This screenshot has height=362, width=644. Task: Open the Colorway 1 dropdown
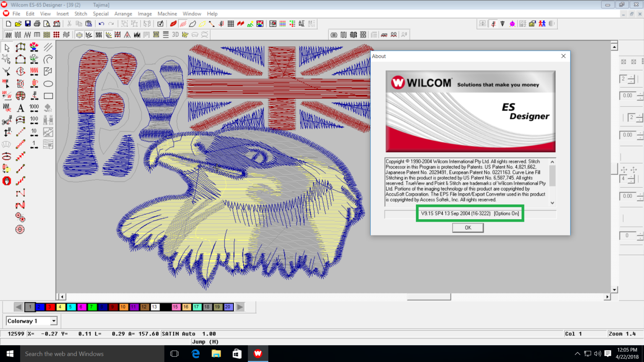click(x=54, y=321)
